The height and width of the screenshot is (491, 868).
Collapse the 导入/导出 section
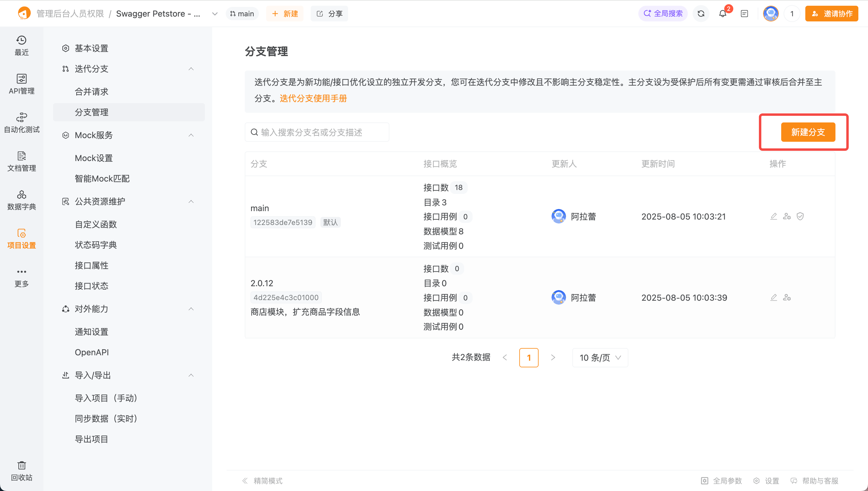(191, 375)
